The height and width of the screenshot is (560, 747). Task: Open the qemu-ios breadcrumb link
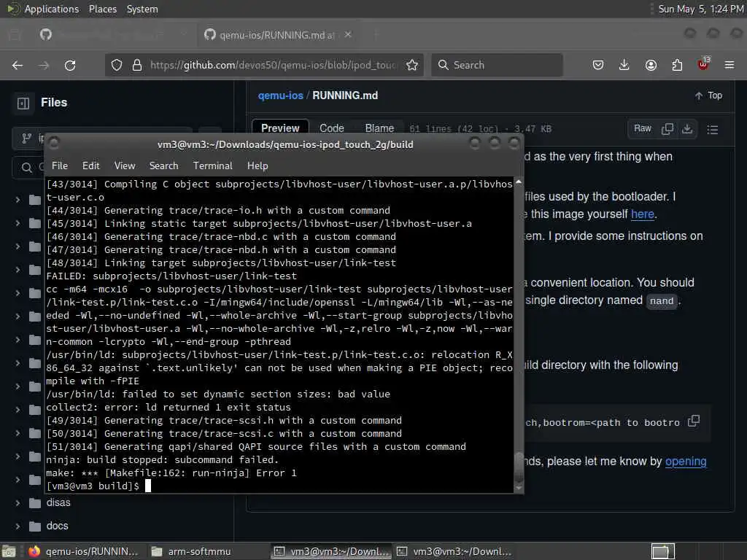point(280,96)
